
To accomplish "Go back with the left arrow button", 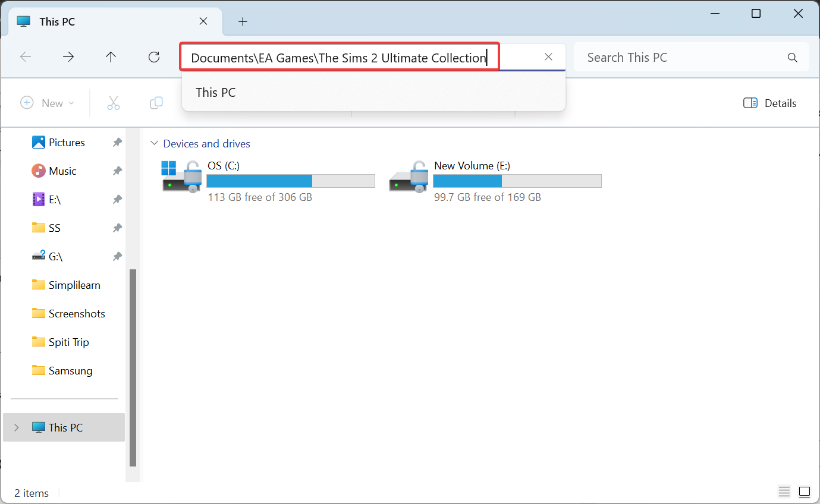I will coord(26,57).
